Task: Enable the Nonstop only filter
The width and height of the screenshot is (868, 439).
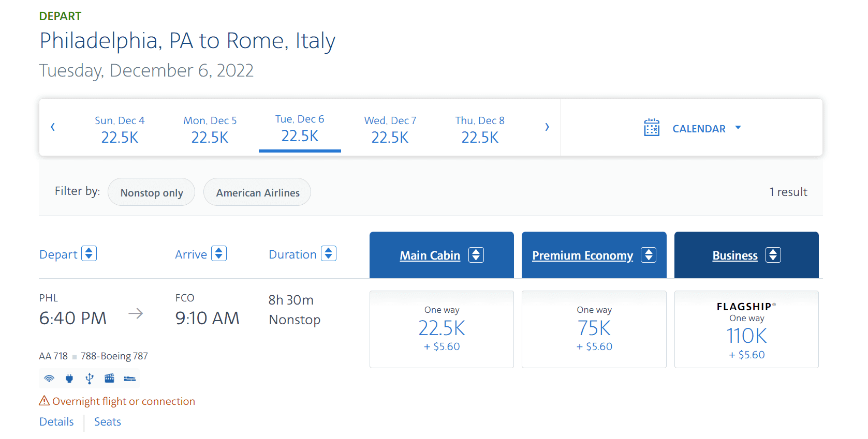Action: pyautogui.click(x=151, y=192)
